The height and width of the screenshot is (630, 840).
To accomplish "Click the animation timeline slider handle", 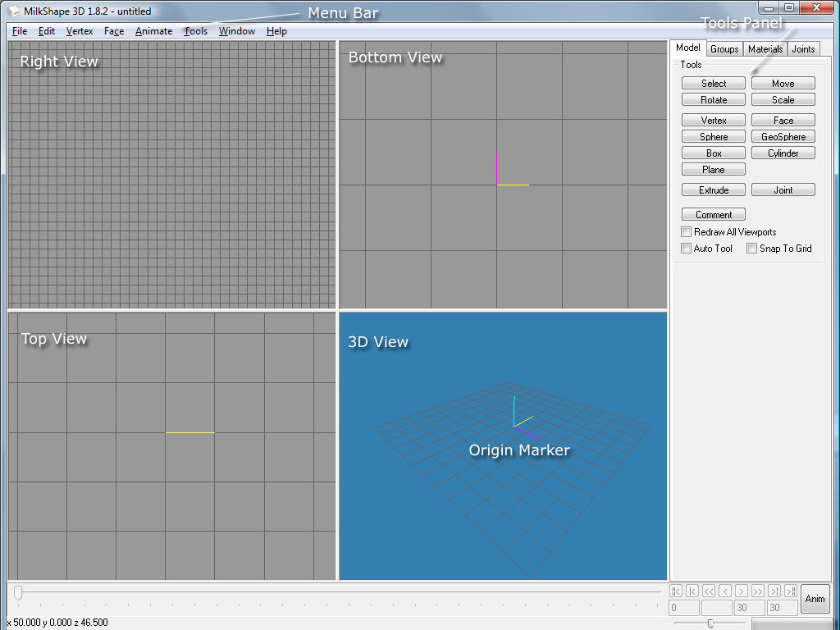I will [18, 592].
